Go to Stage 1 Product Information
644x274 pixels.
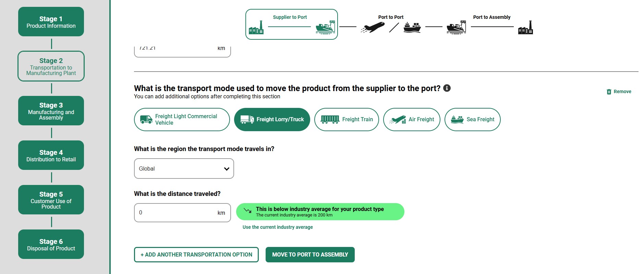(x=51, y=22)
